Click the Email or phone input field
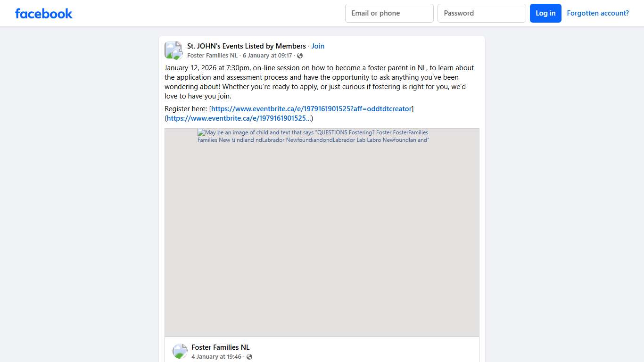 coord(389,13)
